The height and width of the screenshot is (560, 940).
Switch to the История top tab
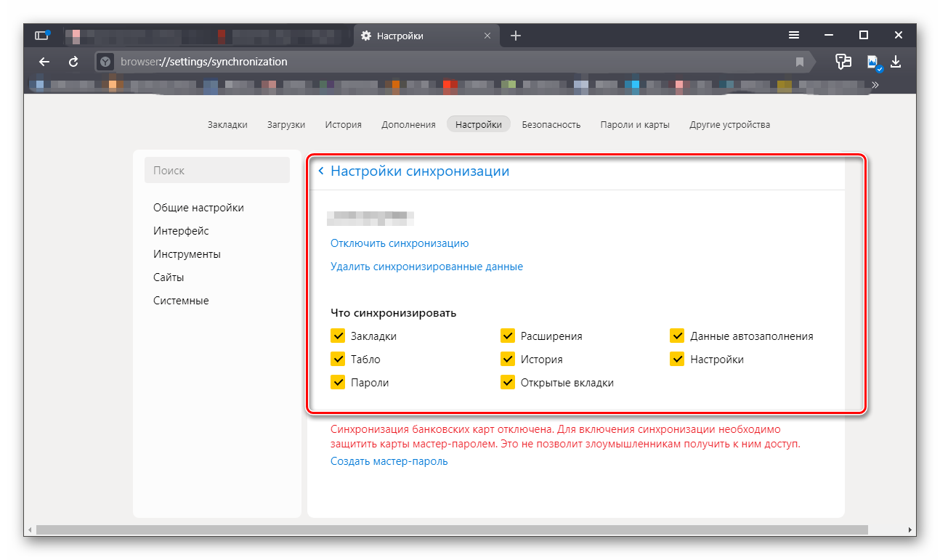click(343, 124)
